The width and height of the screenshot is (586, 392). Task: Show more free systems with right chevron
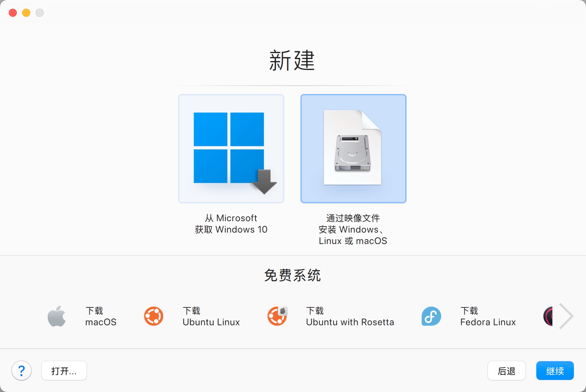[567, 316]
